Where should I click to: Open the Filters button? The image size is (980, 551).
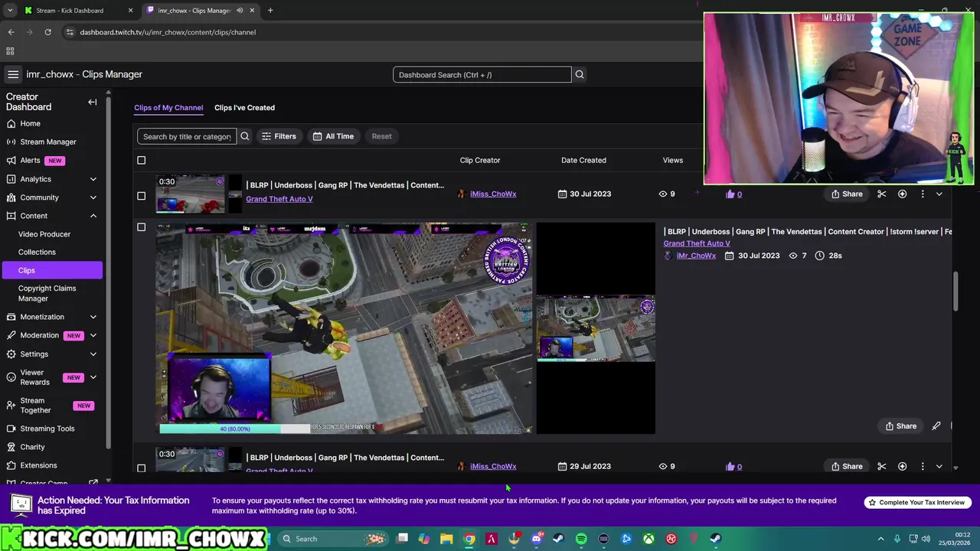pos(279,136)
